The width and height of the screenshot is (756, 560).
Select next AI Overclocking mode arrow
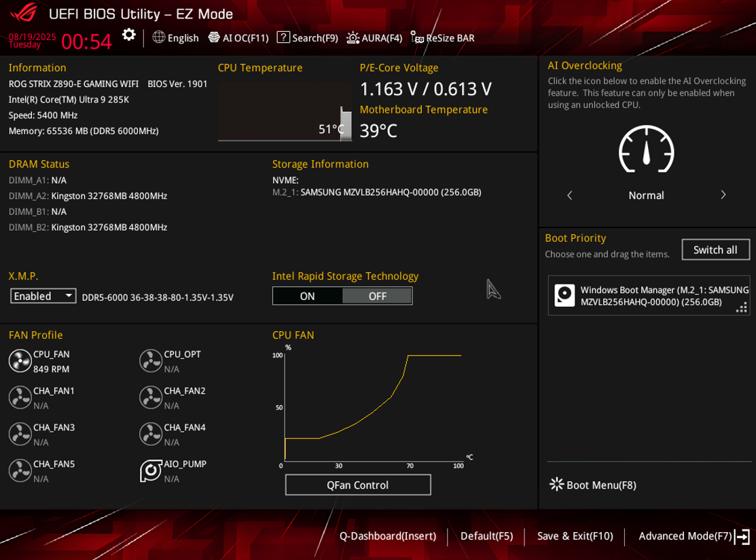click(723, 195)
